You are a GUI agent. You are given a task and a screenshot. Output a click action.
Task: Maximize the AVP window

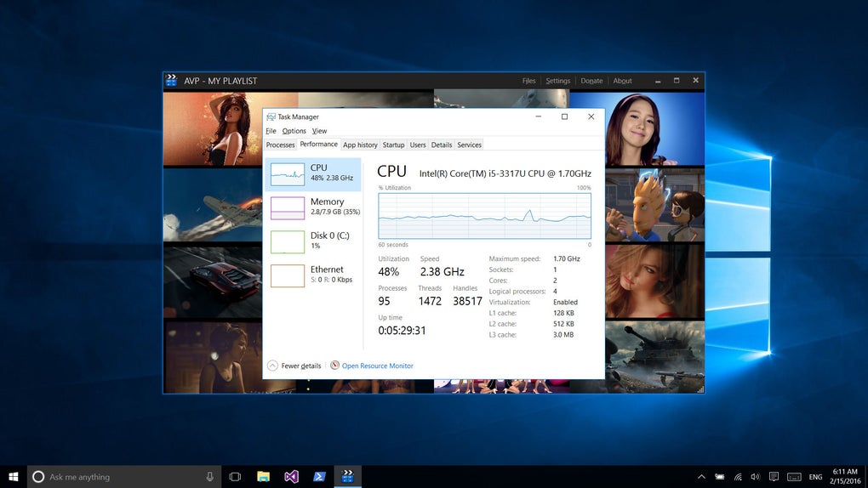coord(677,80)
